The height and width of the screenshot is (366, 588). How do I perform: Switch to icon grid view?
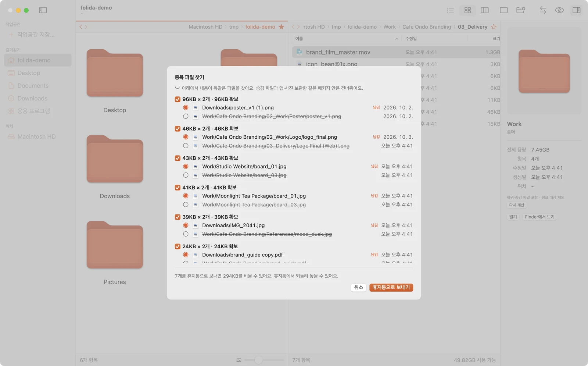[x=467, y=10]
